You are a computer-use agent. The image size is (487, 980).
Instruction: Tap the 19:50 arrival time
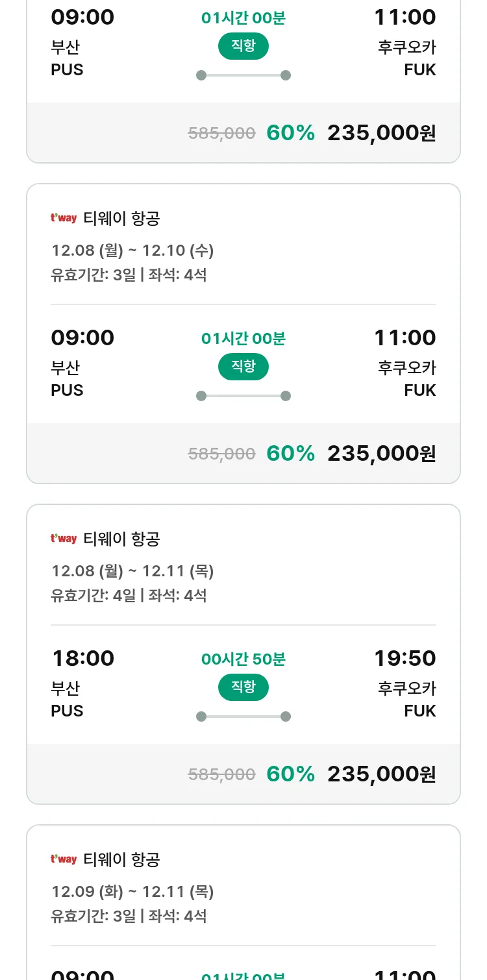[x=405, y=658]
